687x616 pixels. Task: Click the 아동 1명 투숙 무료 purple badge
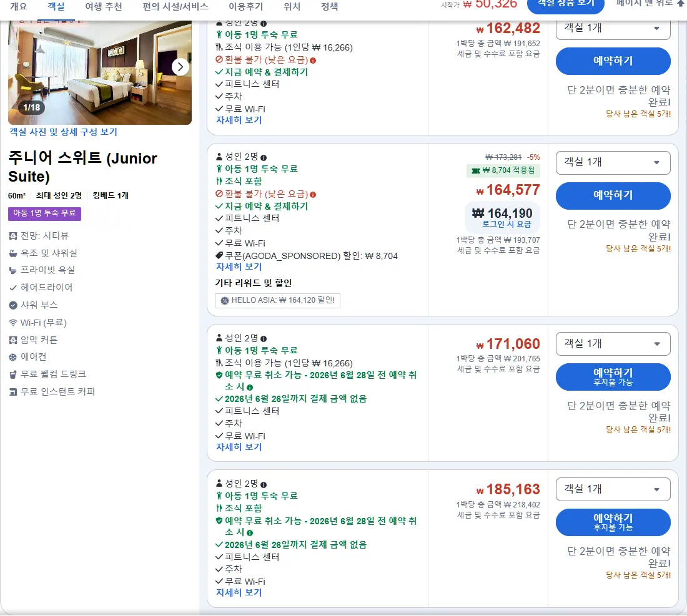(x=44, y=213)
